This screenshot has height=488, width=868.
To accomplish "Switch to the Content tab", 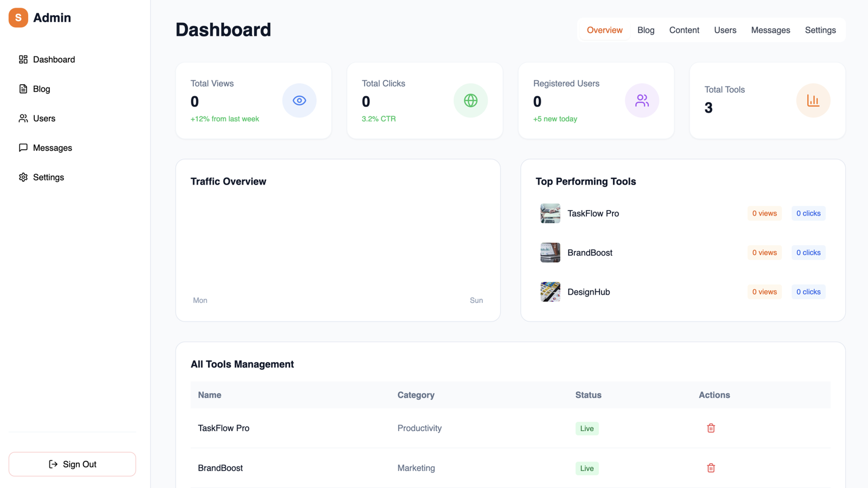I will coord(684,30).
